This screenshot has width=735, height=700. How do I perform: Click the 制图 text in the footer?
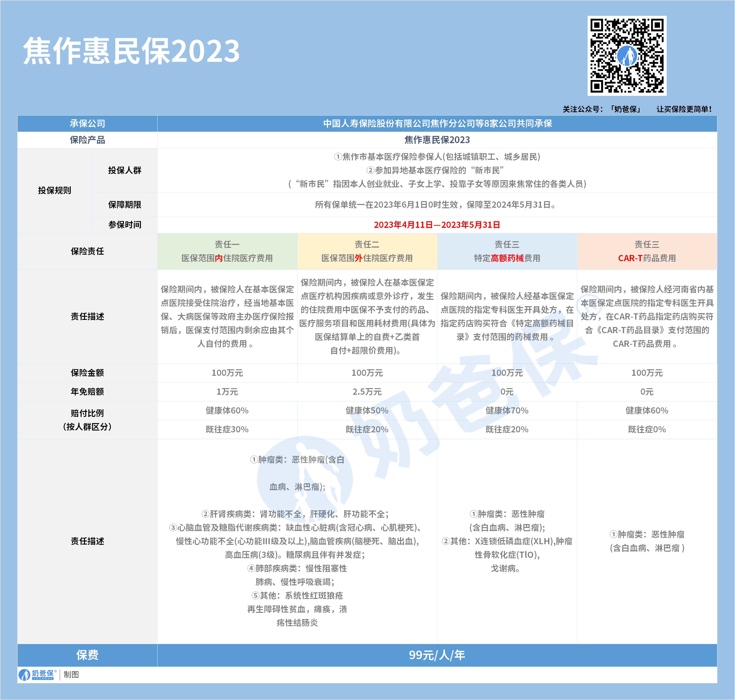pos(71,674)
